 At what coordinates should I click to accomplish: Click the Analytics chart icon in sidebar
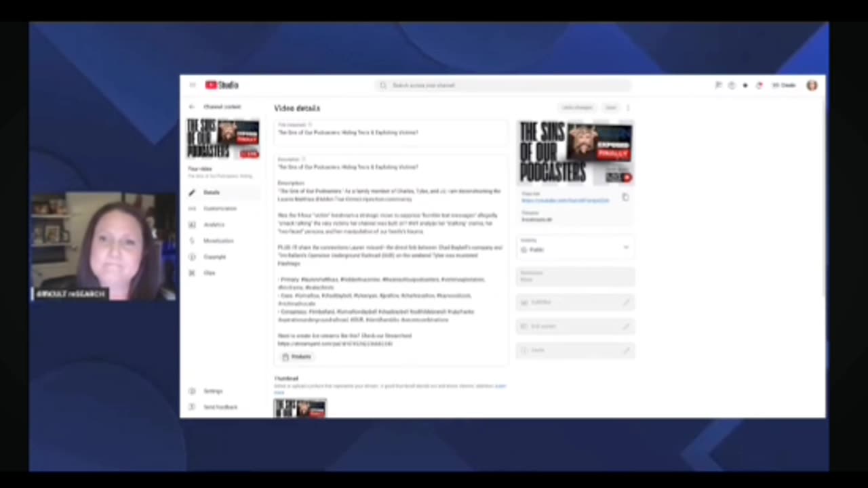pyautogui.click(x=192, y=224)
